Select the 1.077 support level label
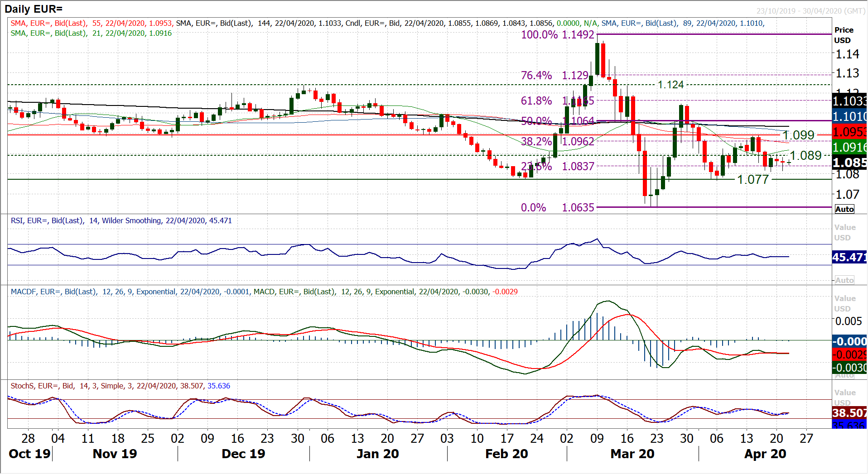The image size is (868, 474). (753, 180)
